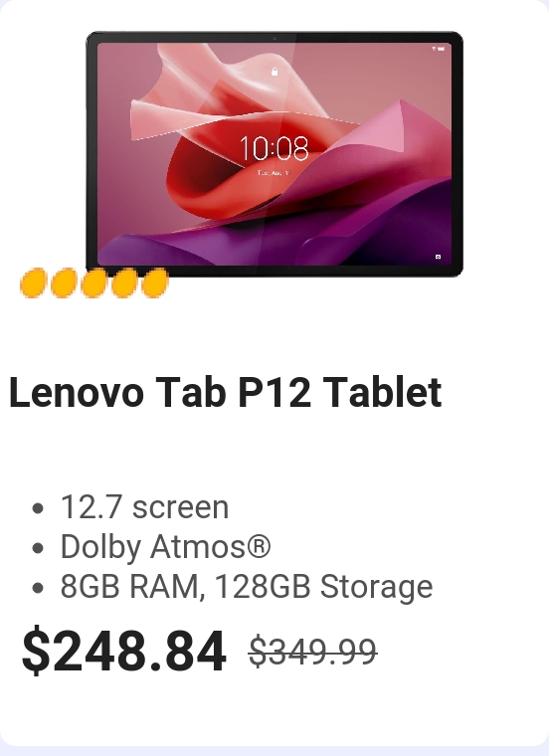Select the Dolby Atmos feature text
The image size is (549, 756).
(165, 547)
